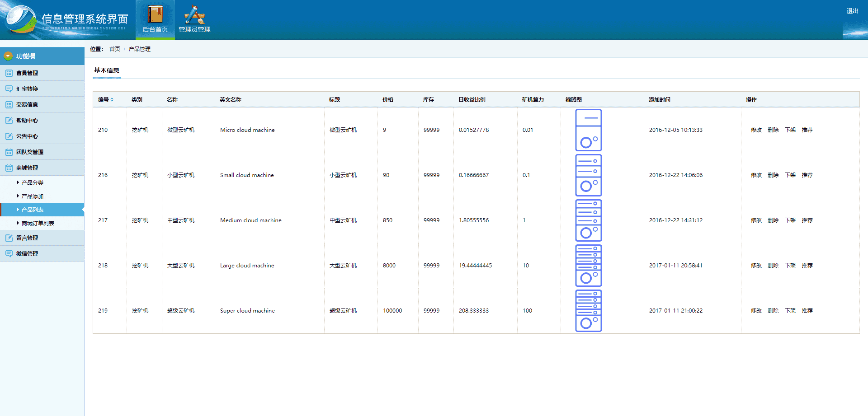
Task: Open the 管理员管理 tools icon
Action: pyautogui.click(x=194, y=15)
